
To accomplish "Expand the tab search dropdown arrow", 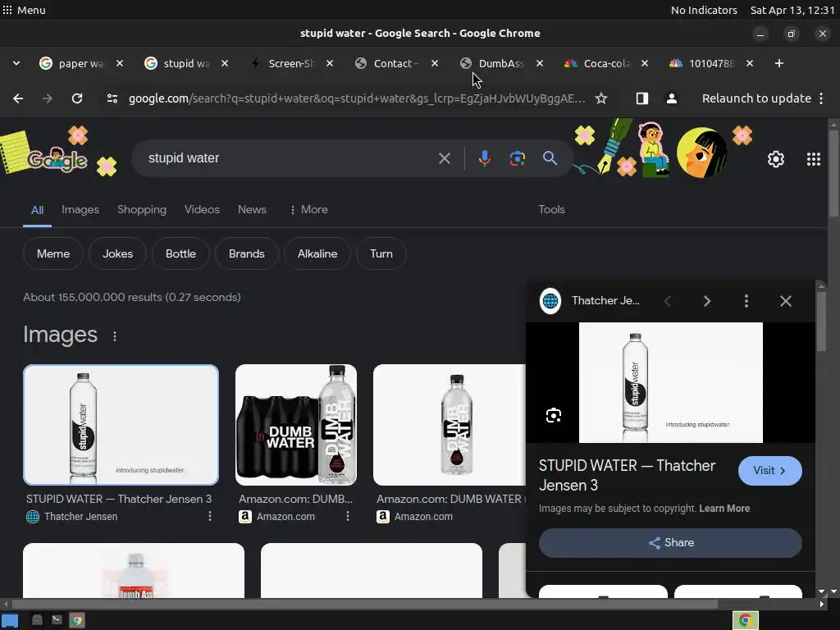I will (16, 63).
